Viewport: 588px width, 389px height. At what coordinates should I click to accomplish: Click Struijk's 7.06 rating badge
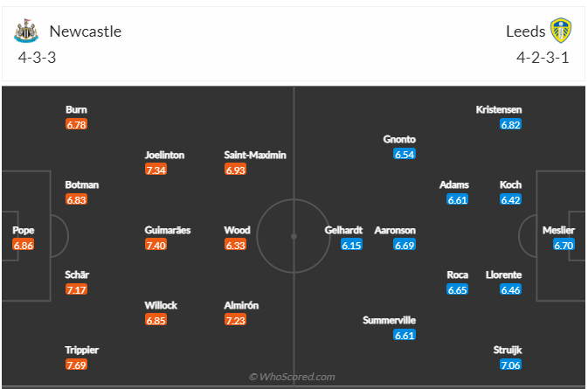click(510, 365)
